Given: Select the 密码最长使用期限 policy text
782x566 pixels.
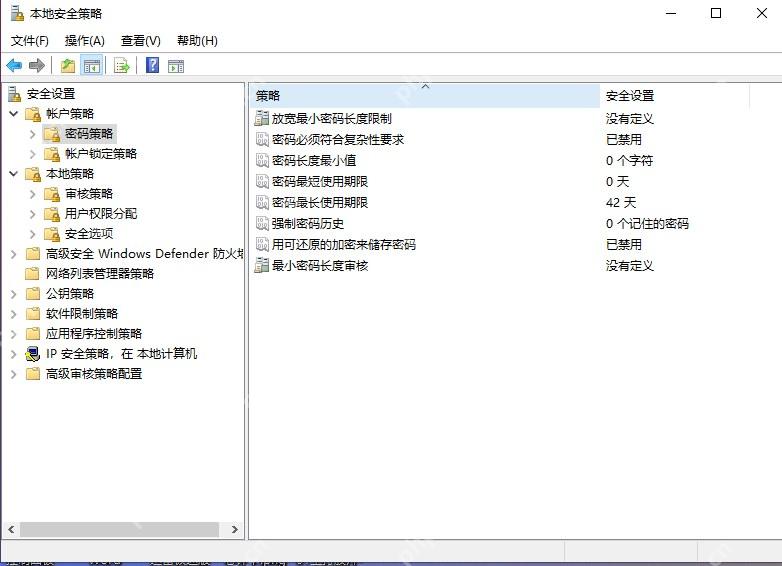Looking at the screenshot, I should pyautogui.click(x=320, y=202).
